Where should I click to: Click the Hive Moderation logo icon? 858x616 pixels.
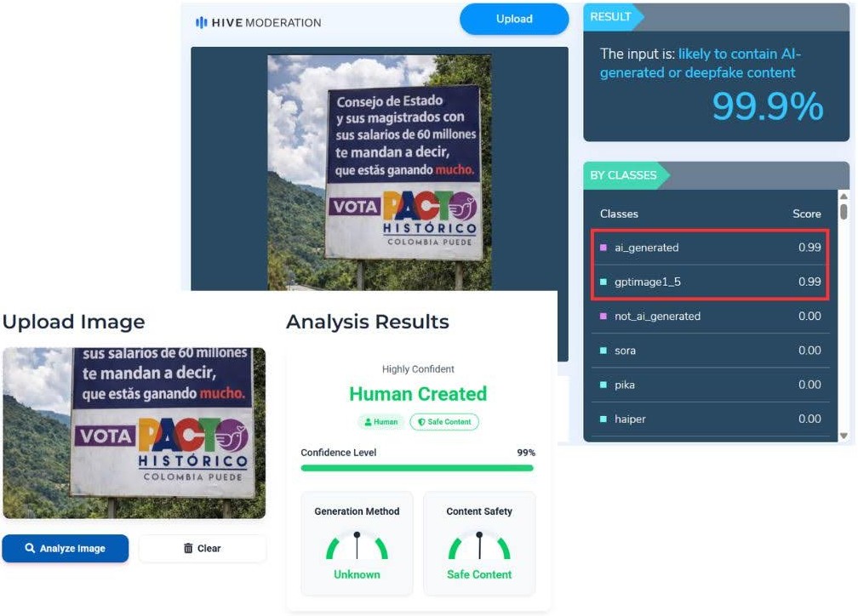(x=201, y=23)
